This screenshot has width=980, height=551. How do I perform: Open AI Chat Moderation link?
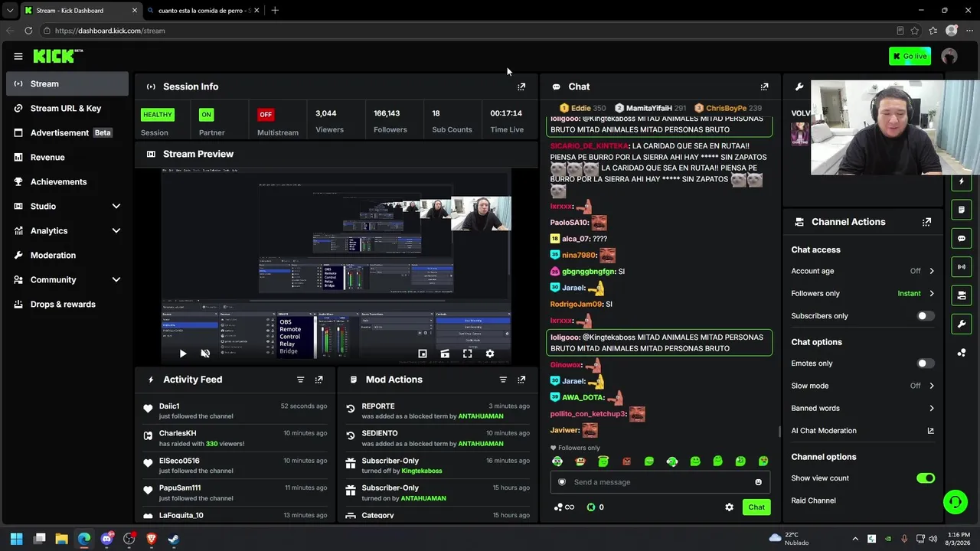(x=863, y=431)
